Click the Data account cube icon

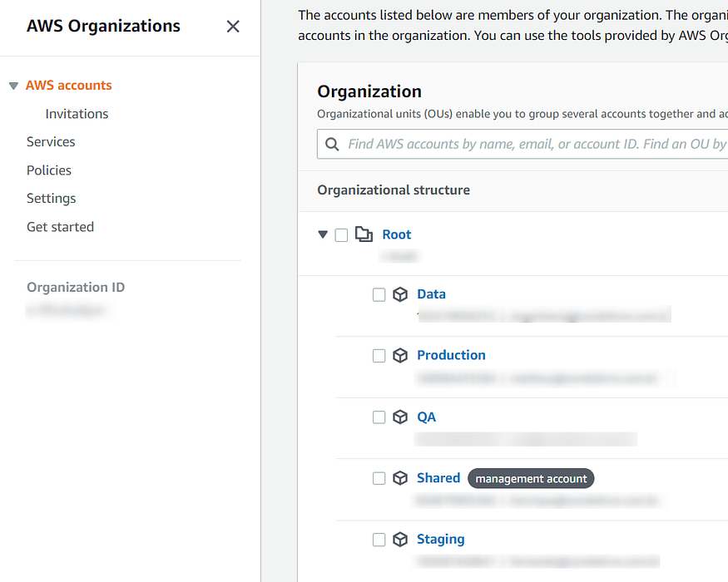point(400,294)
